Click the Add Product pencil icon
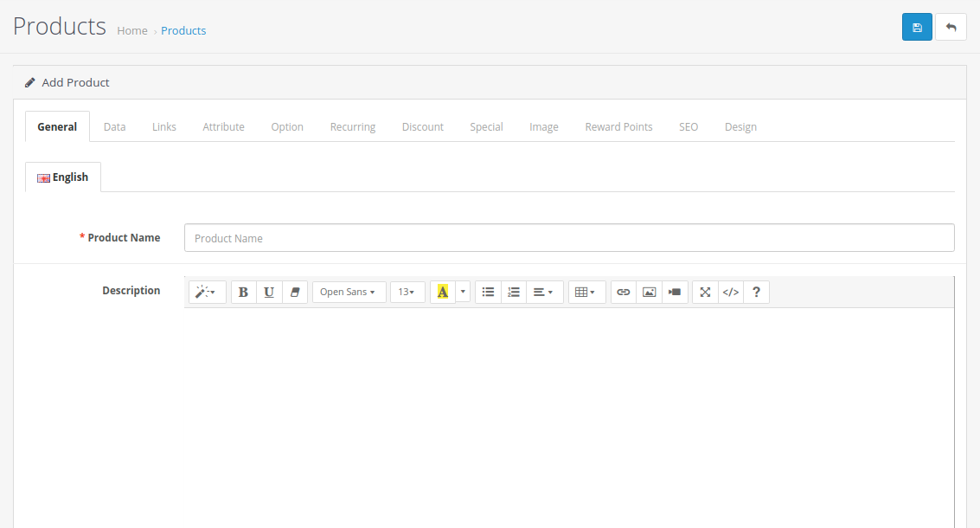The width and height of the screenshot is (980, 528). (x=29, y=82)
